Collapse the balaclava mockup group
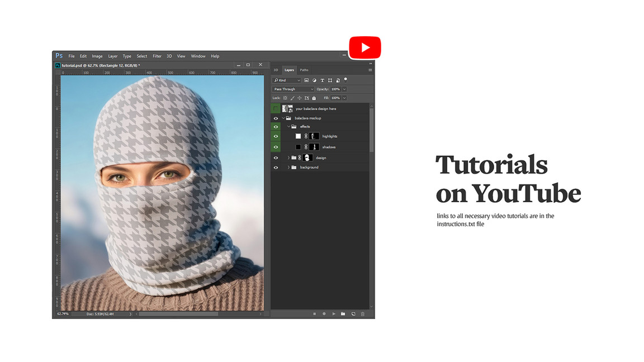644x362 pixels. tap(283, 118)
